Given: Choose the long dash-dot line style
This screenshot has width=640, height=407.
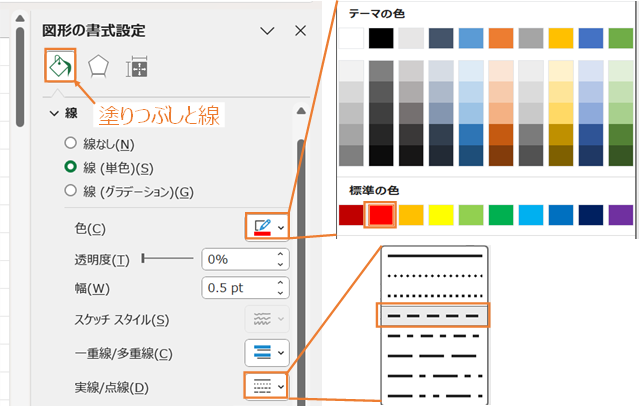Looking at the screenshot, I should coord(435,376).
